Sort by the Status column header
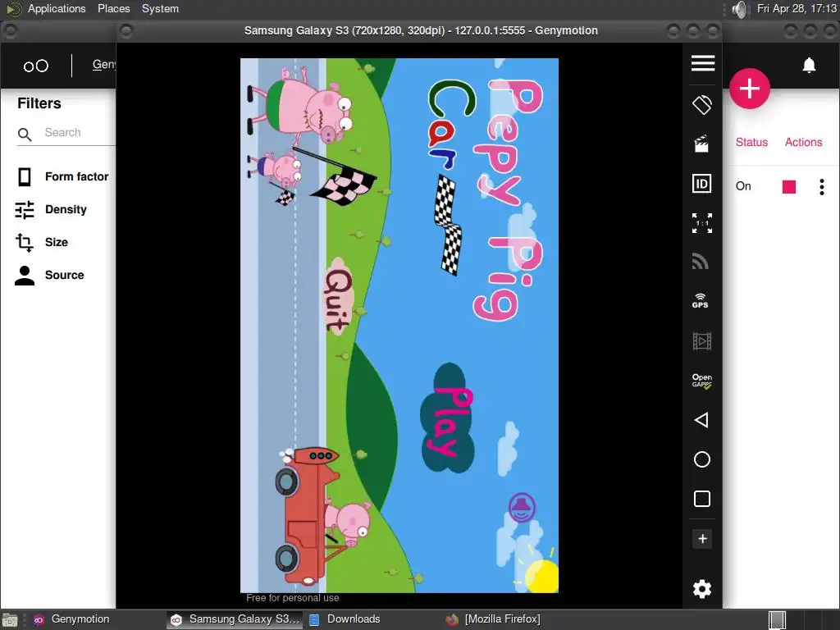The image size is (840, 630). coord(751,142)
